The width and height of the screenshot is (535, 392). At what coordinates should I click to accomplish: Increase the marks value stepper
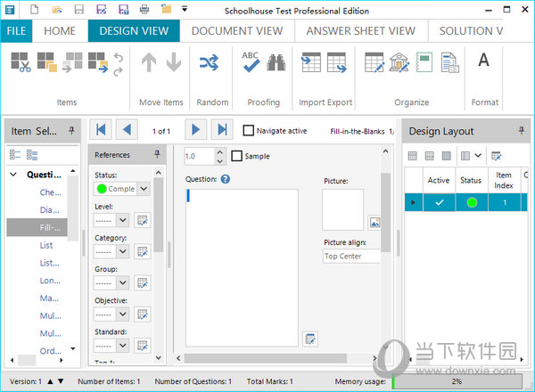(x=220, y=152)
